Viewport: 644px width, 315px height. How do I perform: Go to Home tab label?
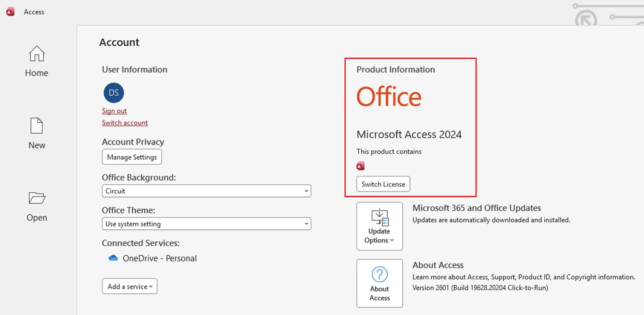(x=37, y=73)
